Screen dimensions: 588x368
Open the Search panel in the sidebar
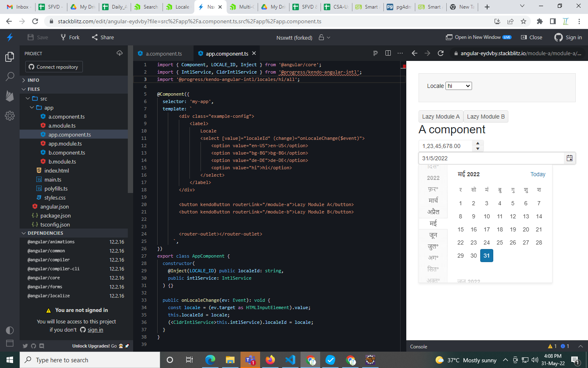point(10,76)
